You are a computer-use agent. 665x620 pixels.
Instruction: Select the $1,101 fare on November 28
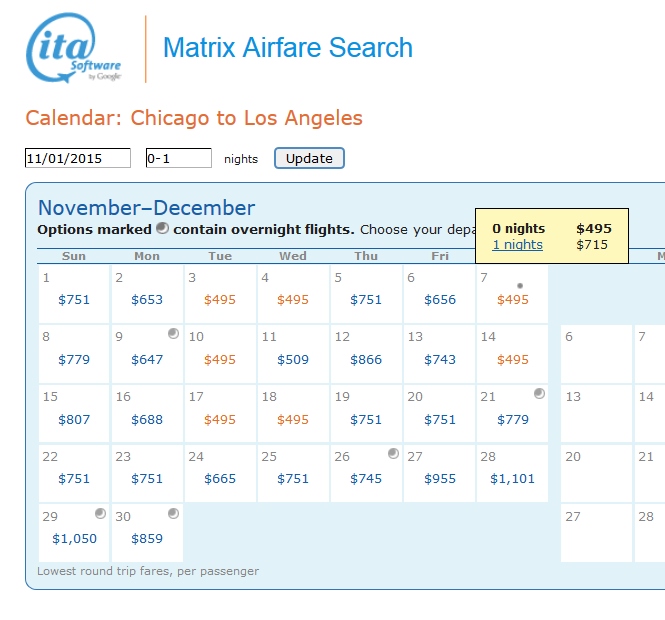point(512,479)
